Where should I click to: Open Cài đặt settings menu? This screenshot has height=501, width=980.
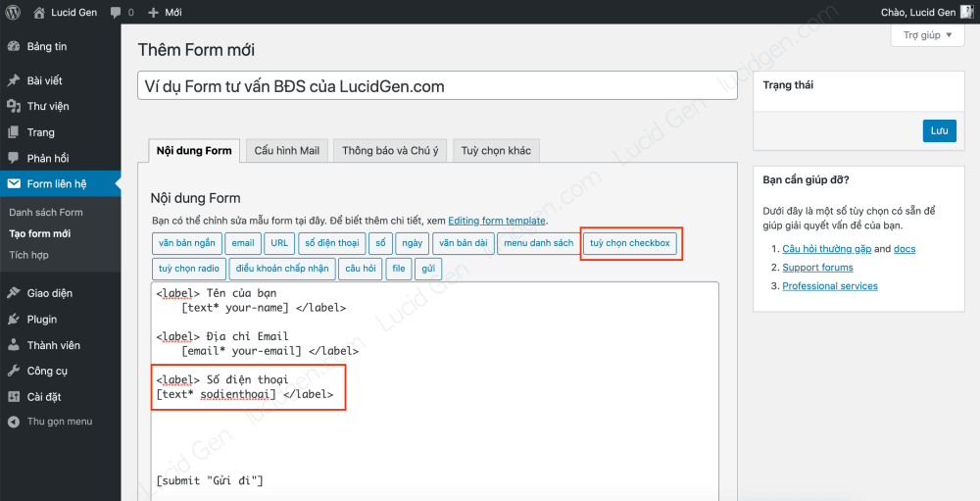tap(44, 397)
